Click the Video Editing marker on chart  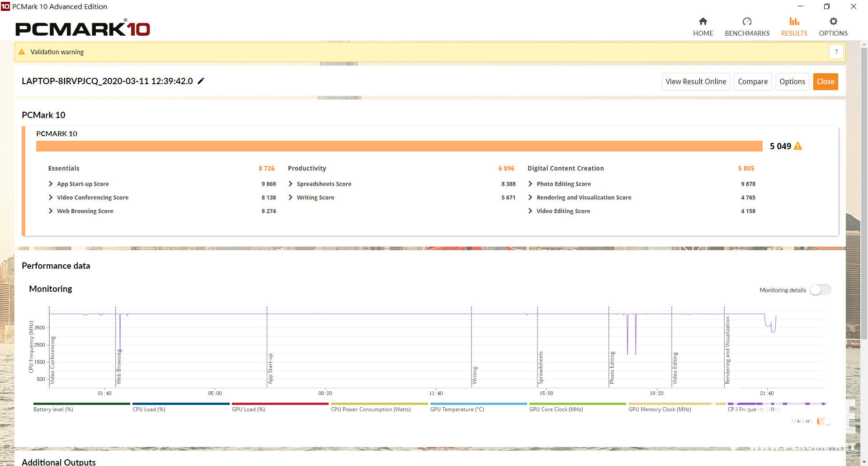[x=675, y=368]
